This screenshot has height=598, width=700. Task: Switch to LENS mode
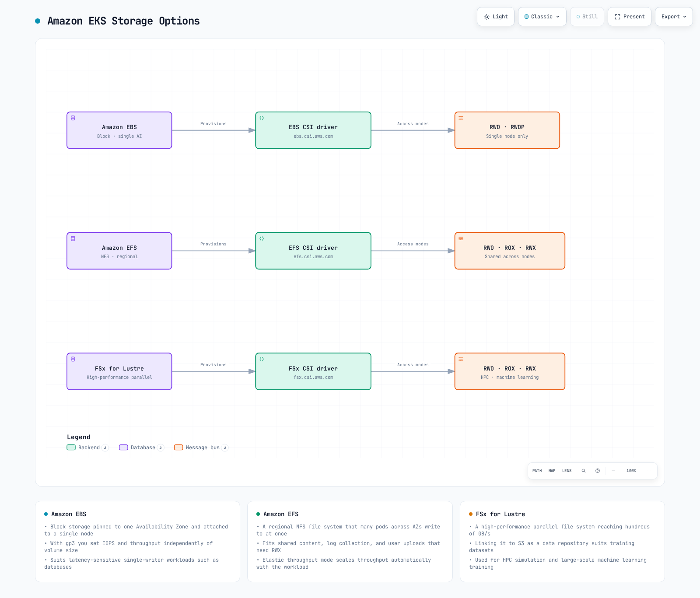pyautogui.click(x=567, y=471)
